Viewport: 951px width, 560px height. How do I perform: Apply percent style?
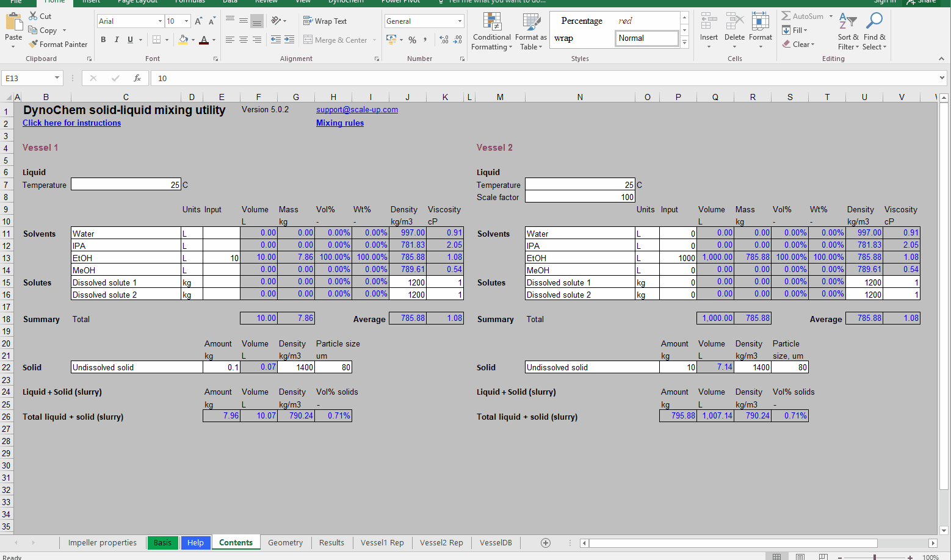(x=413, y=40)
